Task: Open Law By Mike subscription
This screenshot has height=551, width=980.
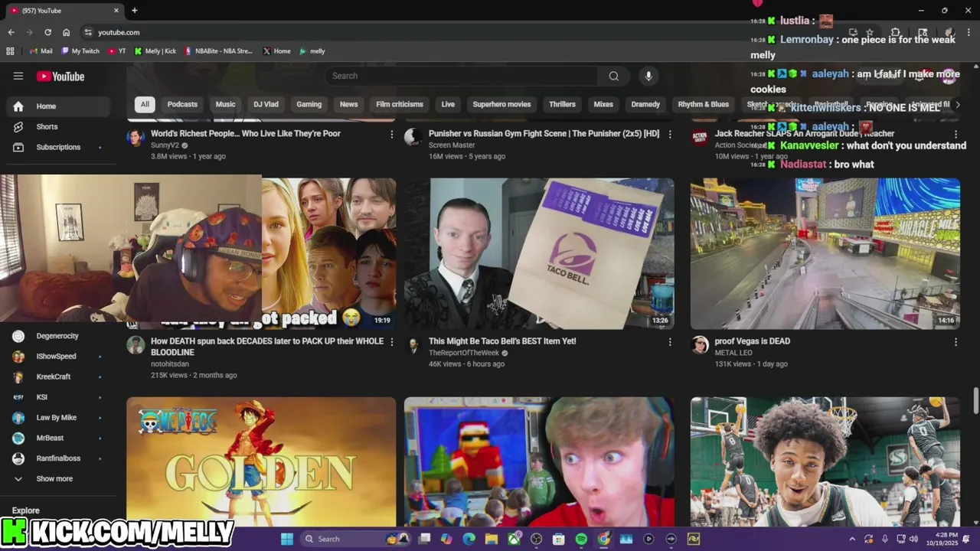Action: pyautogui.click(x=57, y=418)
